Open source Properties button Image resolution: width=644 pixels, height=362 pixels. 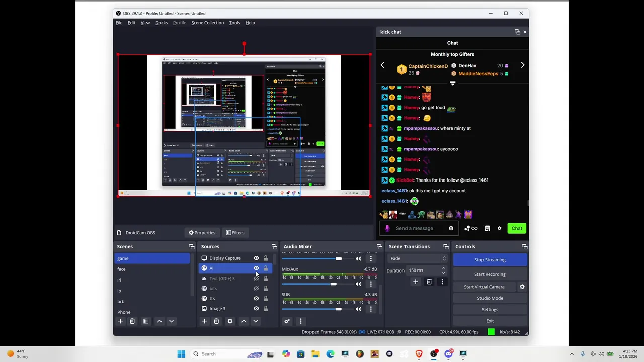point(202,233)
